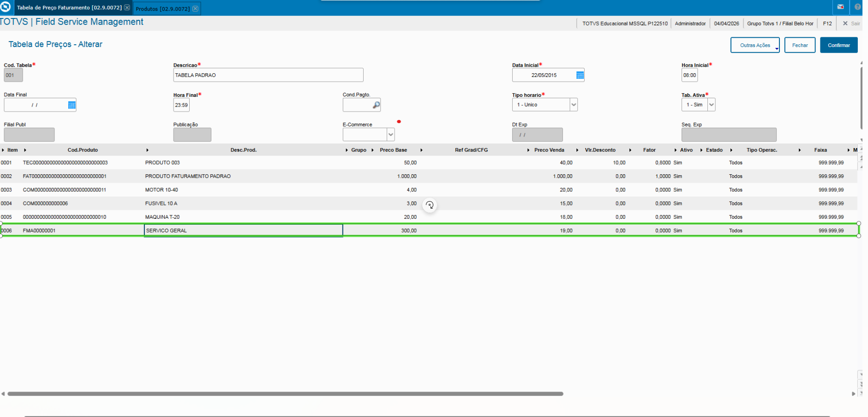Click the Fechar button
The height and width of the screenshot is (417, 868).
800,45
